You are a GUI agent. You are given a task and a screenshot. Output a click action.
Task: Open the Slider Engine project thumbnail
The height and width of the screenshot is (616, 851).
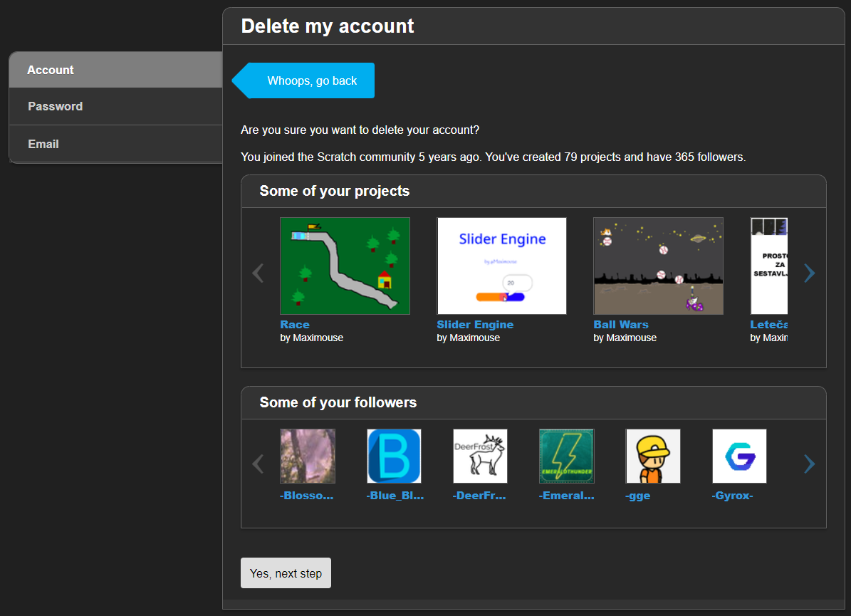pos(501,266)
